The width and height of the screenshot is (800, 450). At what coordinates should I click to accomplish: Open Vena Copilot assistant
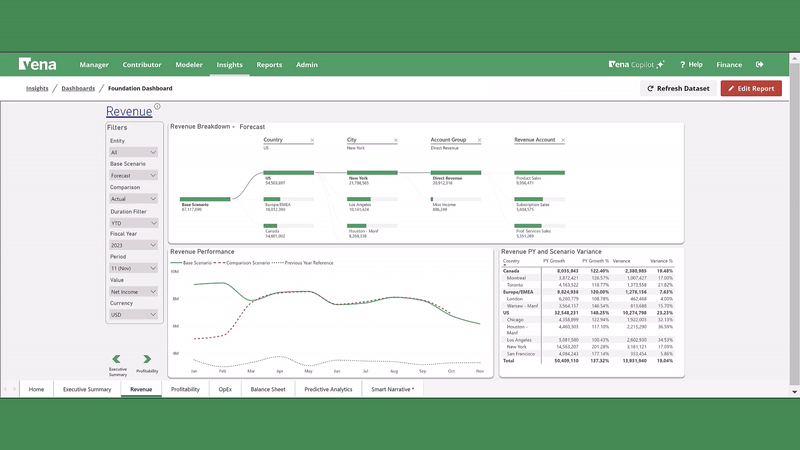637,65
